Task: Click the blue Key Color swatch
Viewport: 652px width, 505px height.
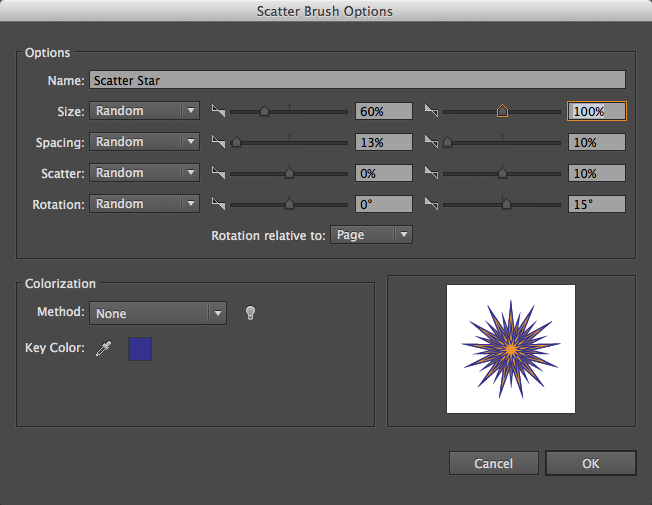Action: (x=140, y=349)
